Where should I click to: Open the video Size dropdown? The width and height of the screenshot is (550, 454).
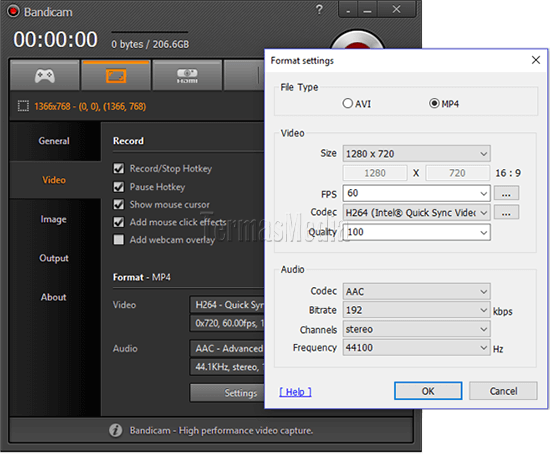tap(416, 154)
